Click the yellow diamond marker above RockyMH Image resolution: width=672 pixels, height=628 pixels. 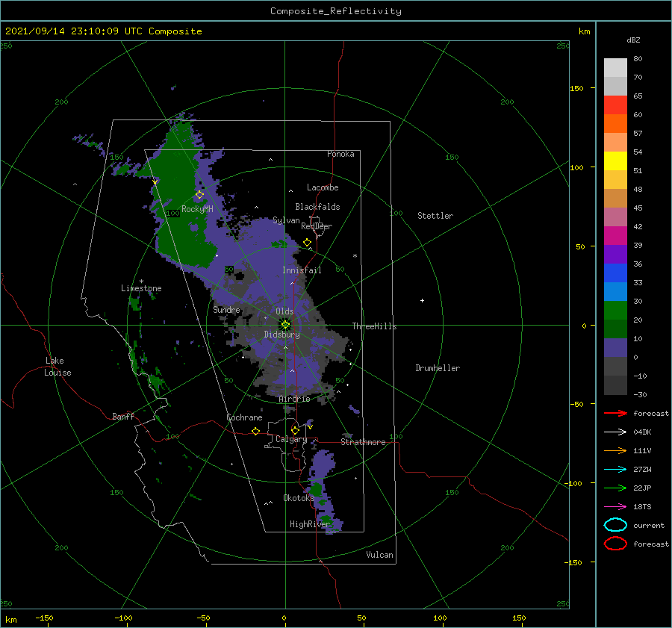(199, 195)
